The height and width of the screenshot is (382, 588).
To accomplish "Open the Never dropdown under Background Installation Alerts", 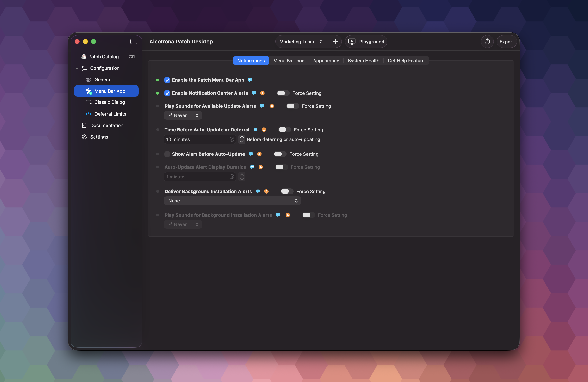I will point(183,224).
